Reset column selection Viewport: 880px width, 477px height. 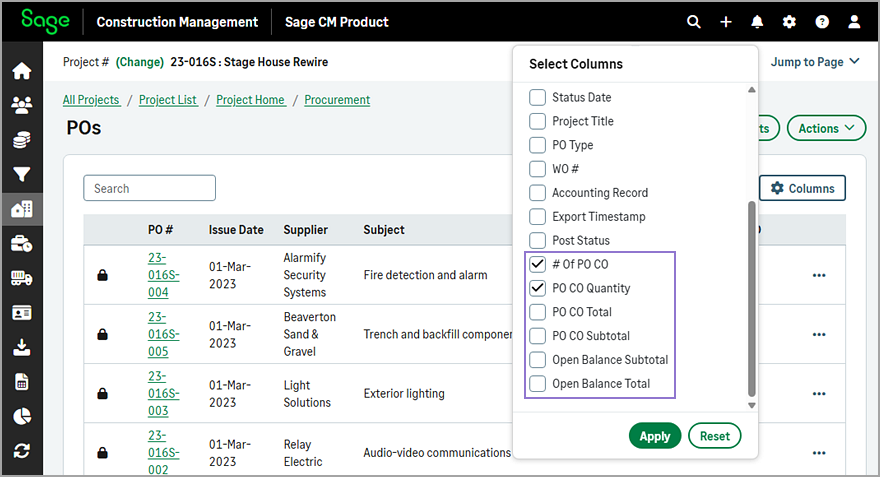click(714, 436)
